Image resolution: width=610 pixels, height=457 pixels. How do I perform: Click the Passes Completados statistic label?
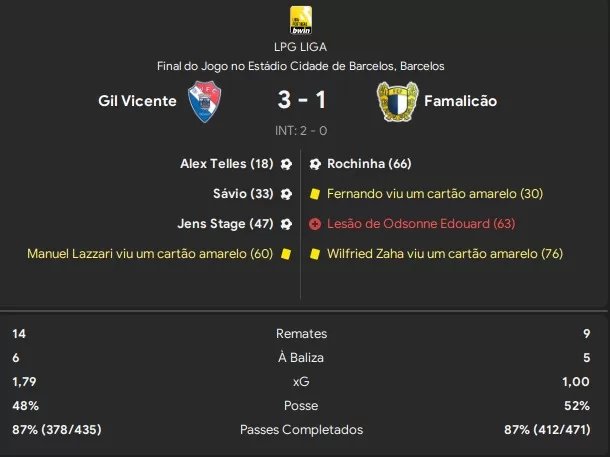click(301, 430)
